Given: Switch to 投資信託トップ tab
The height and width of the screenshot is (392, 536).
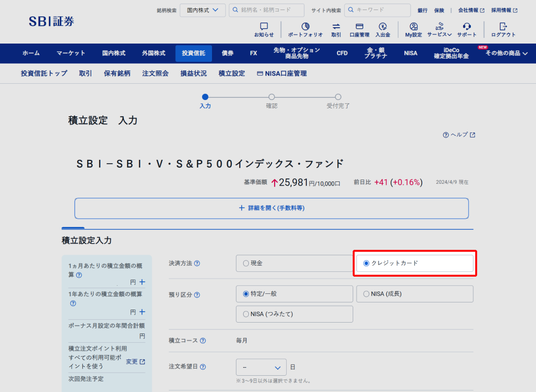Looking at the screenshot, I should pyautogui.click(x=44, y=74).
